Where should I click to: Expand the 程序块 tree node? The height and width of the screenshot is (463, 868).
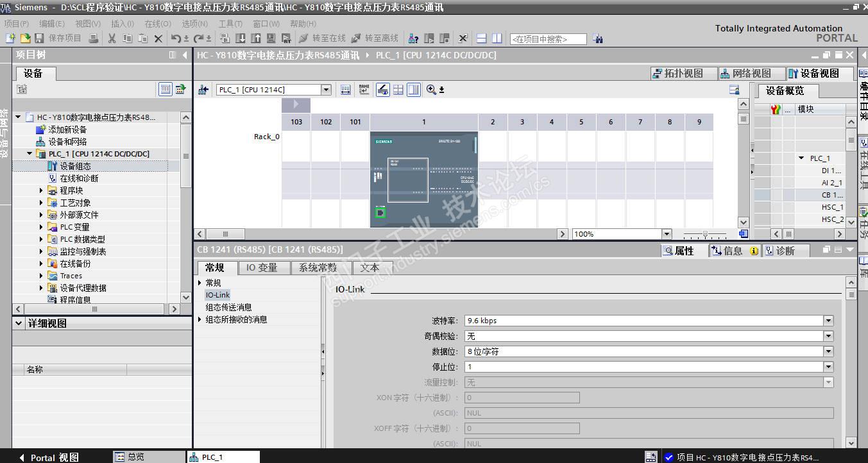click(x=41, y=190)
